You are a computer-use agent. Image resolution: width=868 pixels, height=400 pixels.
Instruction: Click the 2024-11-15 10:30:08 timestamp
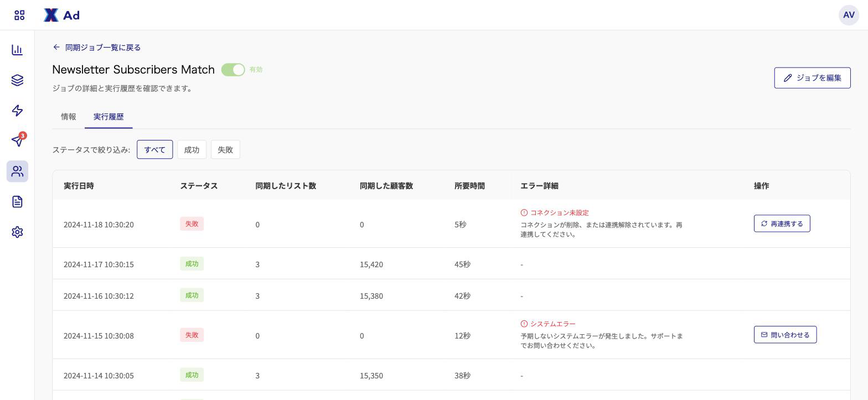click(x=99, y=336)
